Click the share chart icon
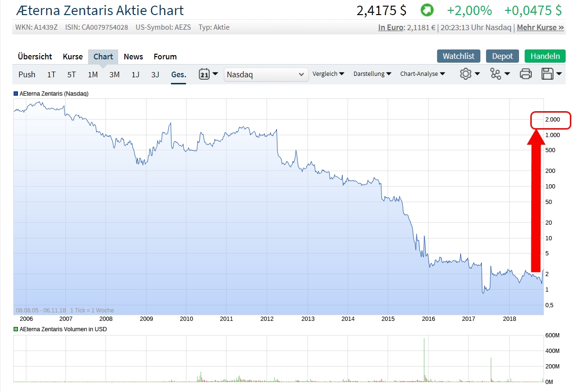The height and width of the screenshot is (392, 576). coord(496,74)
